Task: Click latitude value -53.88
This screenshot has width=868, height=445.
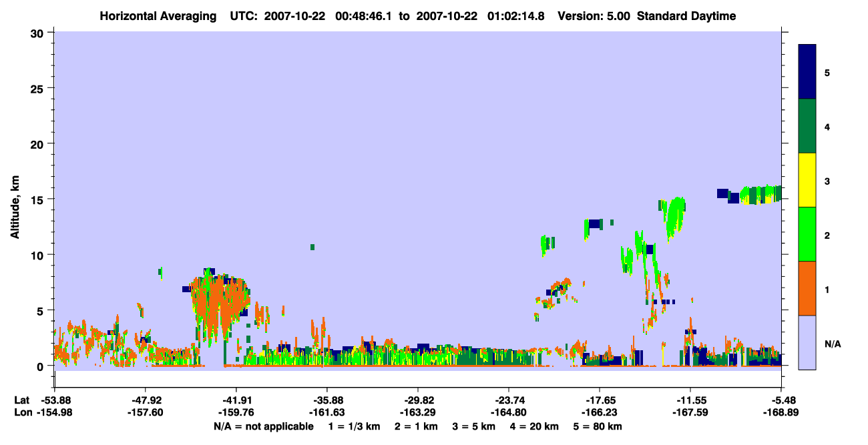Action: 55,400
